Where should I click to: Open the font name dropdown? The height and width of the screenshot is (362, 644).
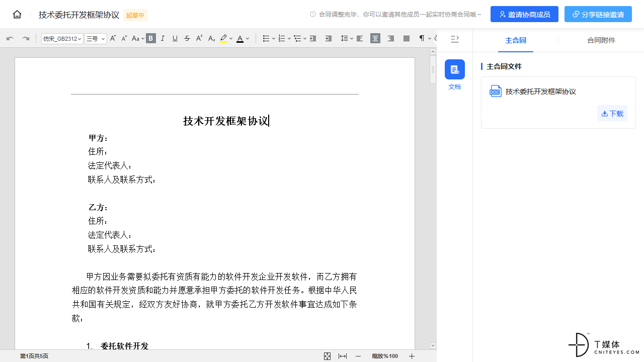coord(62,38)
